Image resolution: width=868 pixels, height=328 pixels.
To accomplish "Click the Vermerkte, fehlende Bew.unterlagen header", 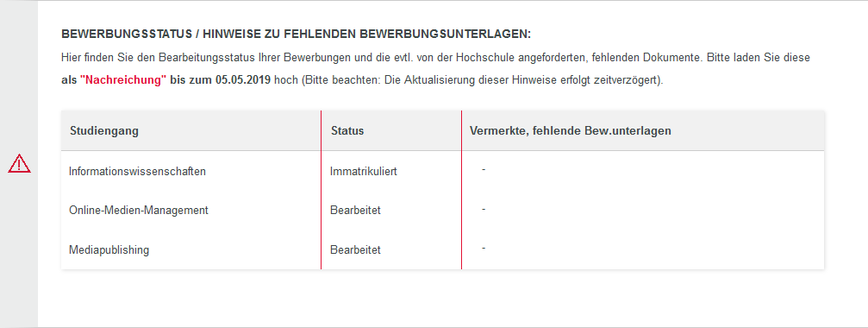I will tap(570, 130).
